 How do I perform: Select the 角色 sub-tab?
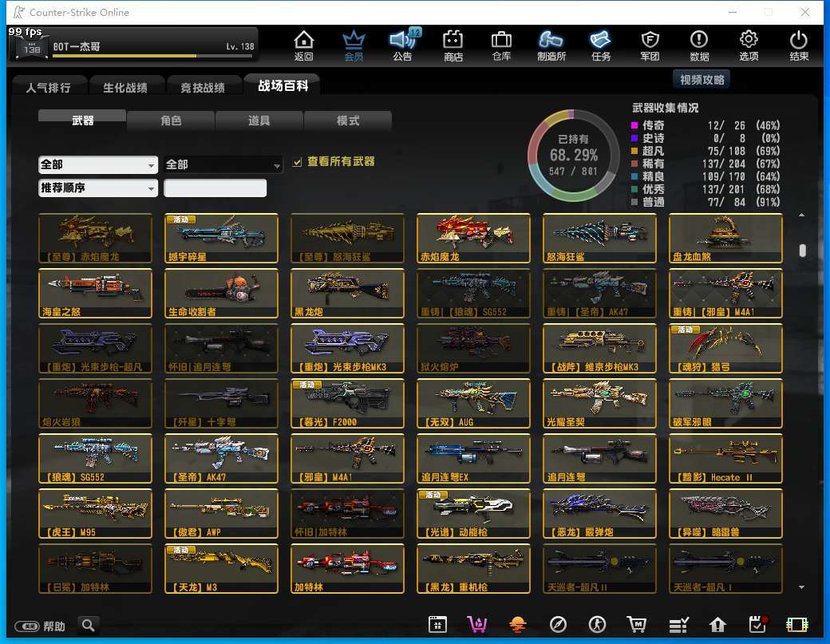171,121
